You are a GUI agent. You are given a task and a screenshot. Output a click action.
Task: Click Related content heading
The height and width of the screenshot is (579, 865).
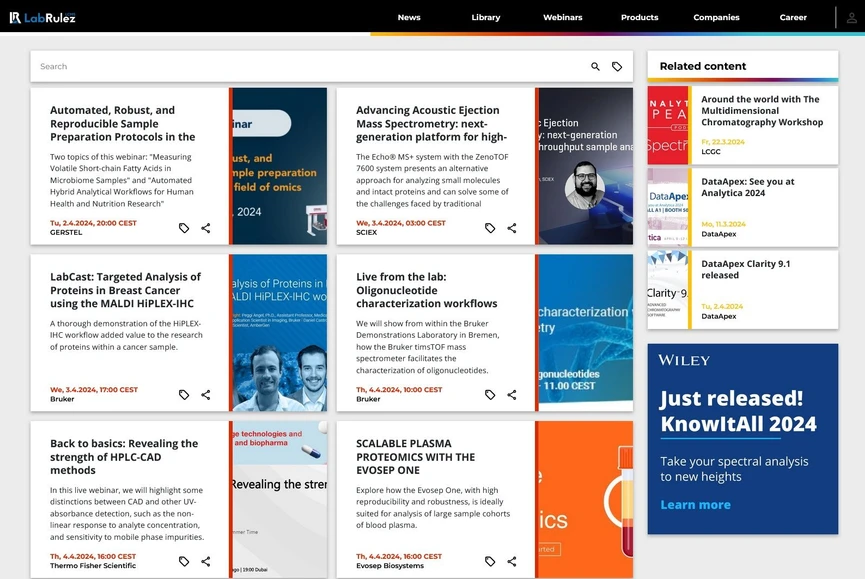(x=703, y=66)
